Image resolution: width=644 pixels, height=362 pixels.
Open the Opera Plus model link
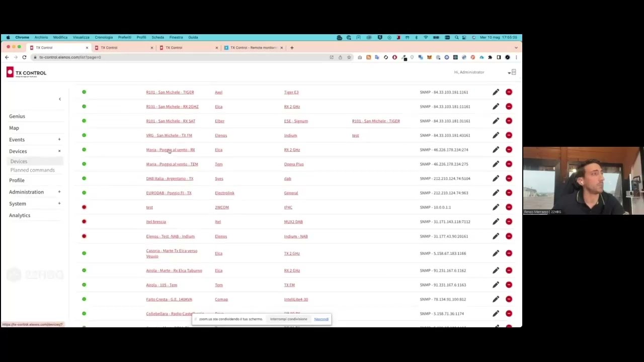pyautogui.click(x=294, y=164)
